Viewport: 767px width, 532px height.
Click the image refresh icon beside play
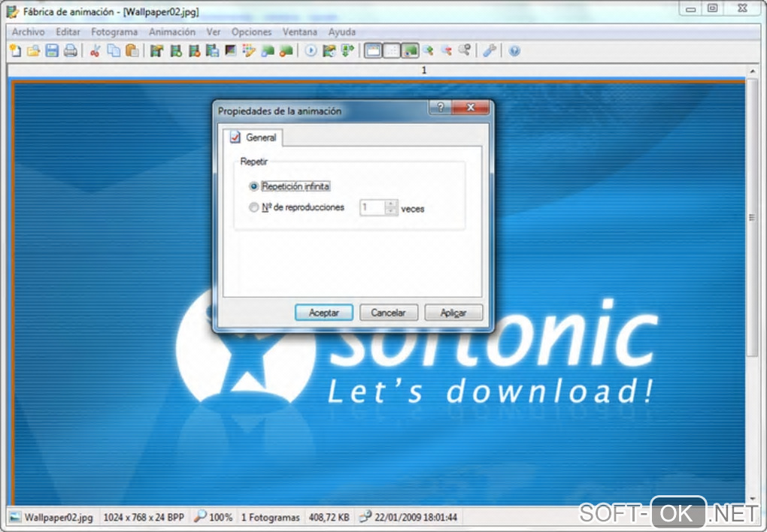[x=329, y=50]
